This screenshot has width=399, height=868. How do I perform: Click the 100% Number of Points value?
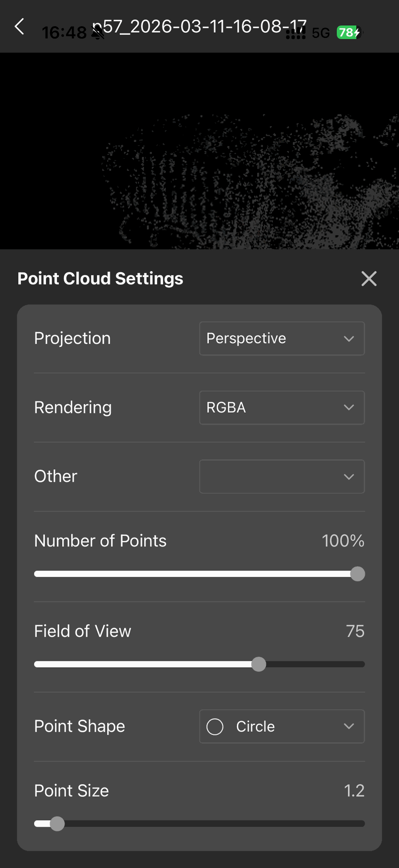343,541
